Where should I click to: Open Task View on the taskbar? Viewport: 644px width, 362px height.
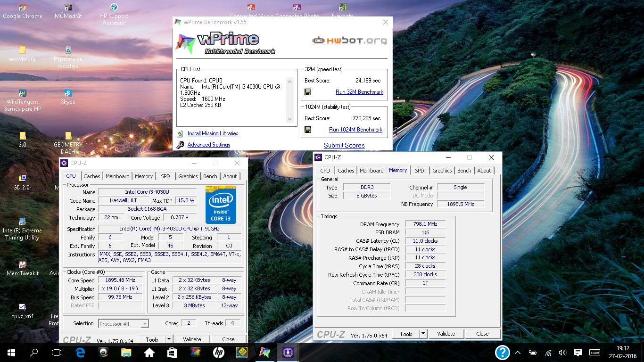pos(57,352)
